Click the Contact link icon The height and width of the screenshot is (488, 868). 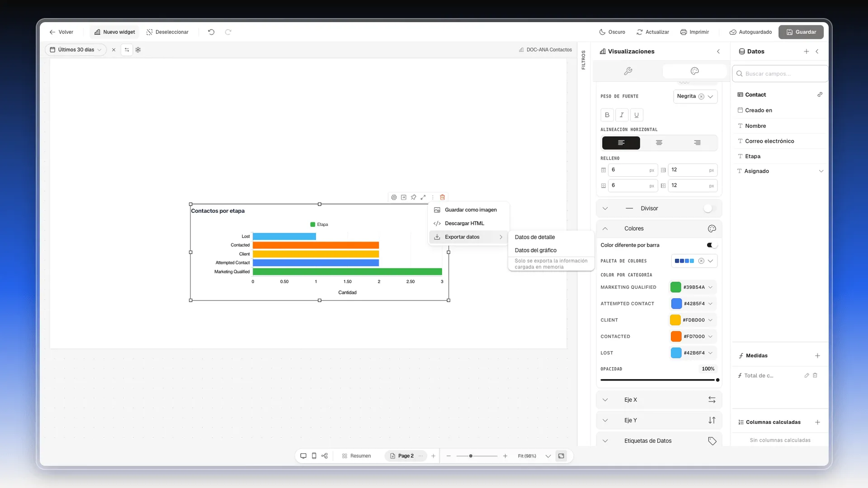click(820, 95)
